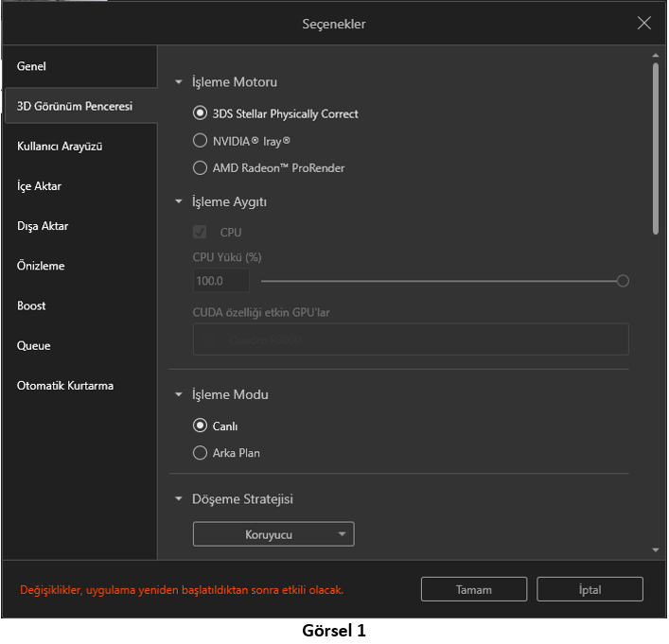Toggle the CPU checkbox
Viewport: 669px width, 644px height.
point(200,233)
